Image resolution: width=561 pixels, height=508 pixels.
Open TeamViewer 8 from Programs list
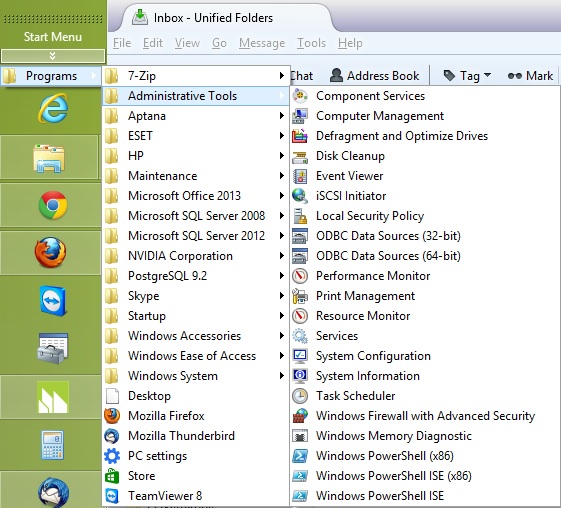click(x=196, y=496)
